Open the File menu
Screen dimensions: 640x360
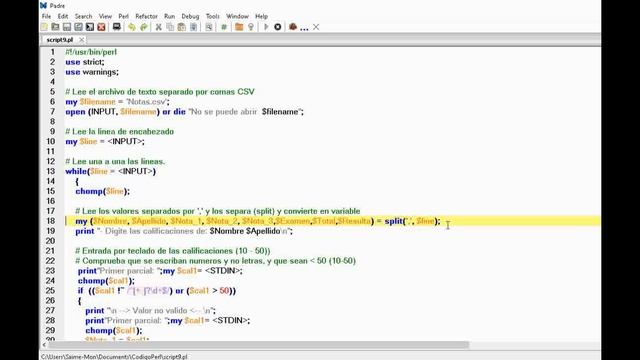point(46,16)
